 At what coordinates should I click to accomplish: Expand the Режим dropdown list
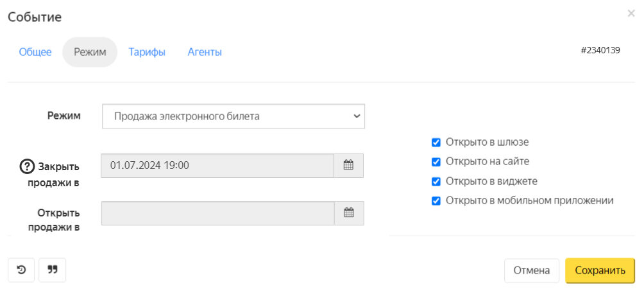pos(233,116)
